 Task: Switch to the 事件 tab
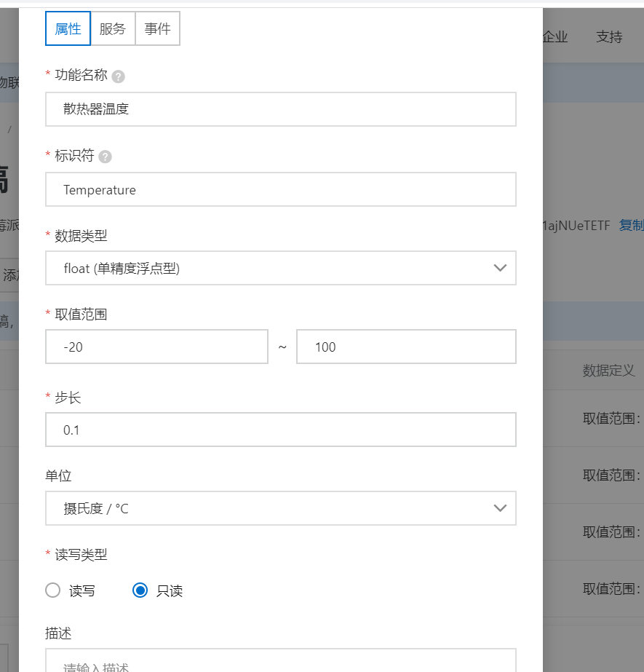(158, 28)
